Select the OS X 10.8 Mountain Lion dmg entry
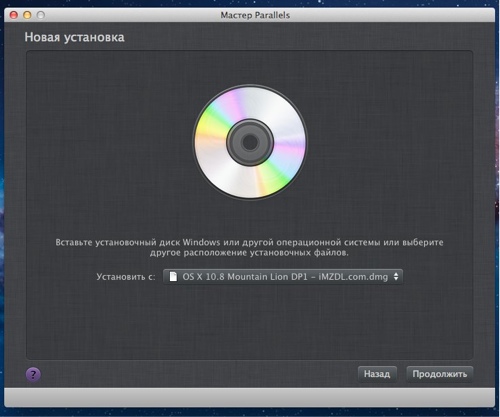 pyautogui.click(x=285, y=277)
